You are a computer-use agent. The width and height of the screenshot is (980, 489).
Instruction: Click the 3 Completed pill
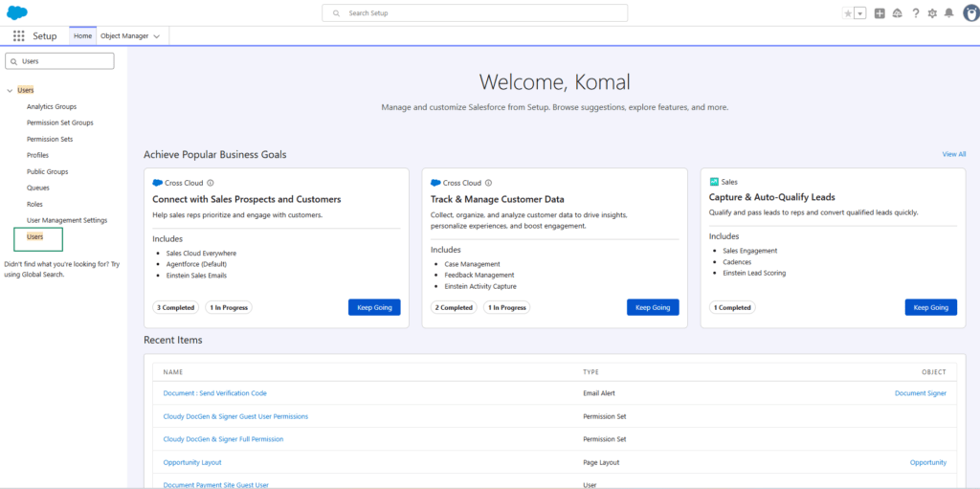[176, 307]
